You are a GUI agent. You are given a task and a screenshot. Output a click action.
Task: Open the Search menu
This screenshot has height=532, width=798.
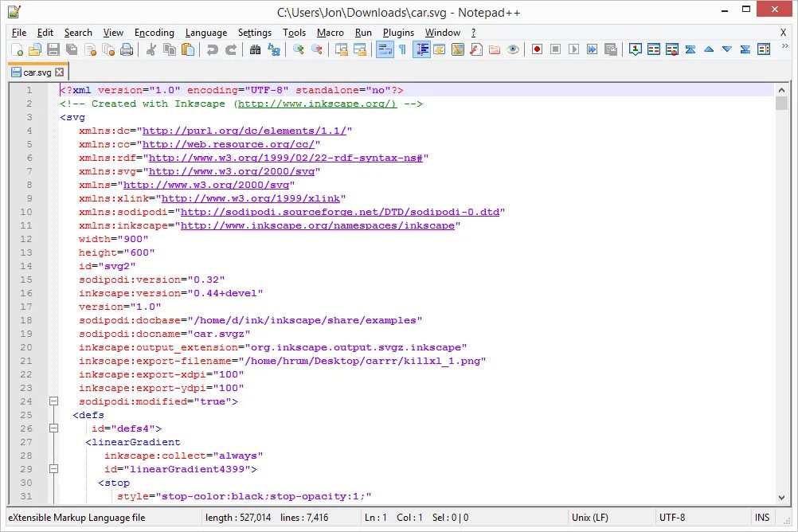[x=78, y=33]
